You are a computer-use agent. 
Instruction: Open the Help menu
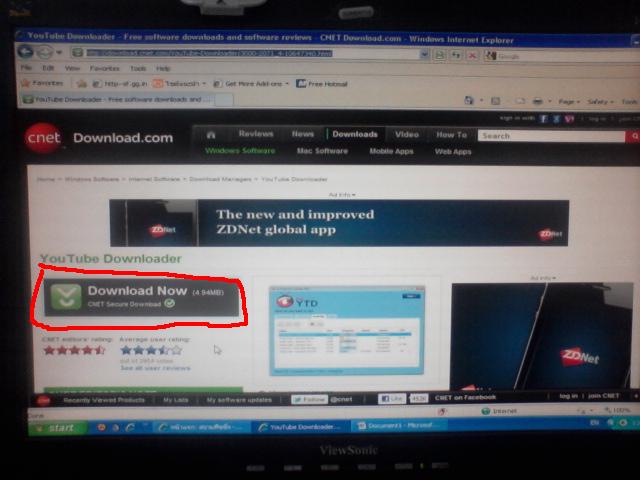tap(163, 69)
